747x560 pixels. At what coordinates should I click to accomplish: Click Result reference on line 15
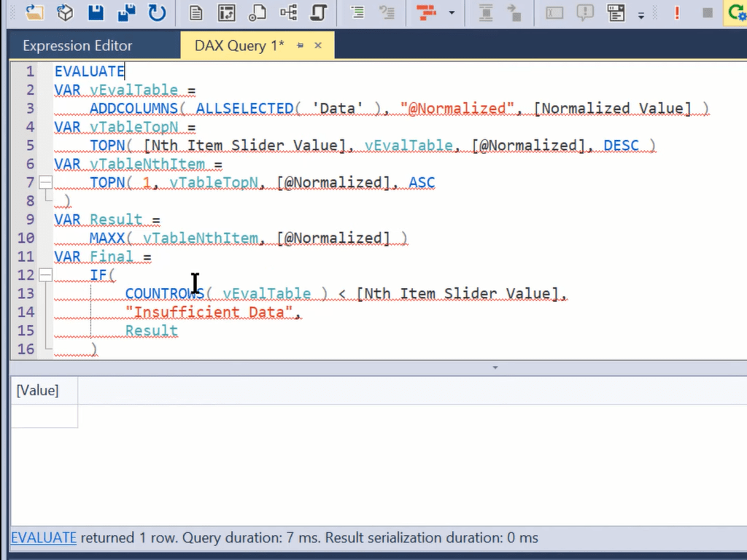point(152,330)
